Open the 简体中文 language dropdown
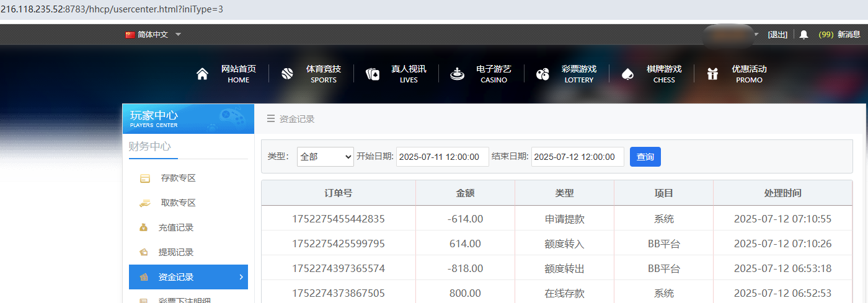The image size is (868, 303). point(153,35)
